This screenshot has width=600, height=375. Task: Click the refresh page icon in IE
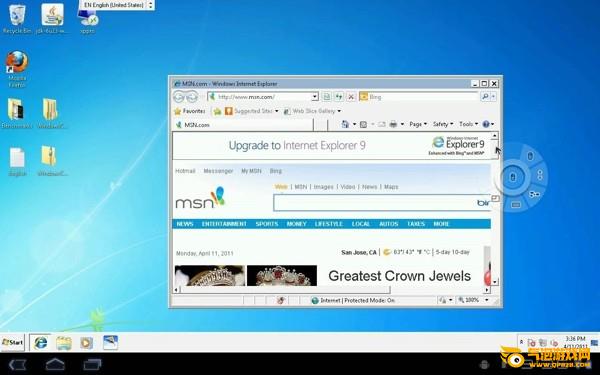click(x=339, y=97)
